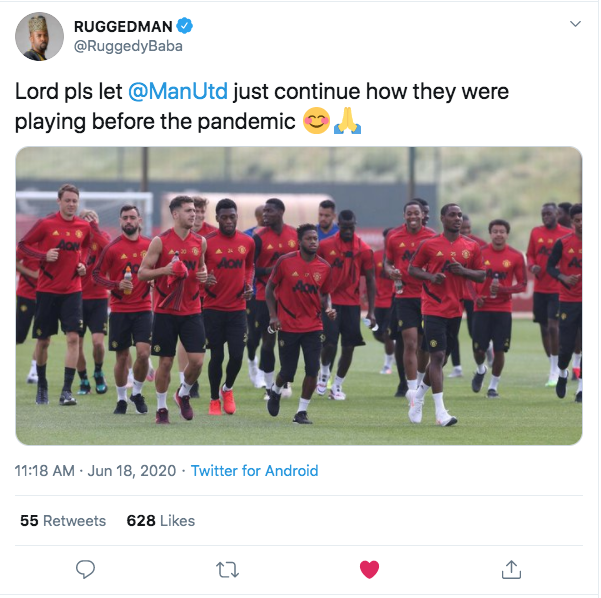Viewport: 601px width, 598px height.
Task: View the 55 Retweets list
Action: [x=63, y=521]
